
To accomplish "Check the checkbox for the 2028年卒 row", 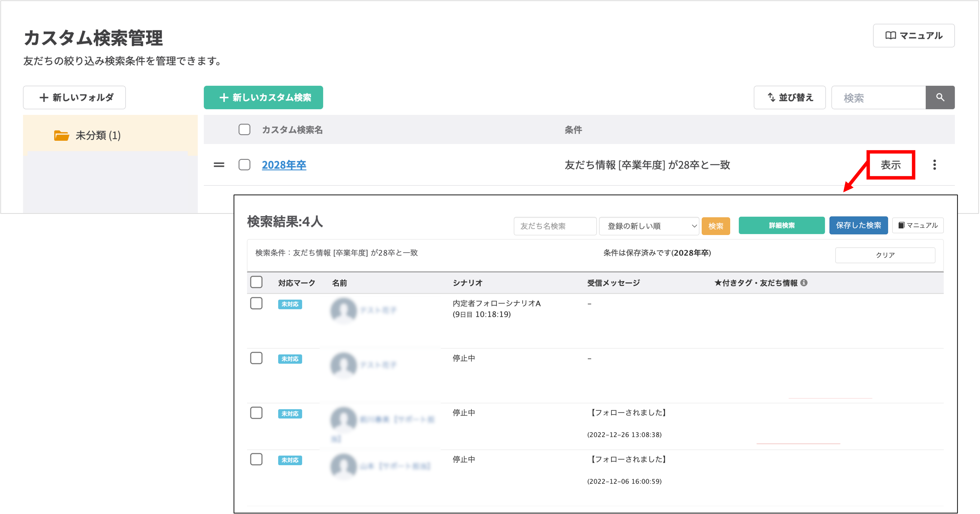I will (x=244, y=165).
